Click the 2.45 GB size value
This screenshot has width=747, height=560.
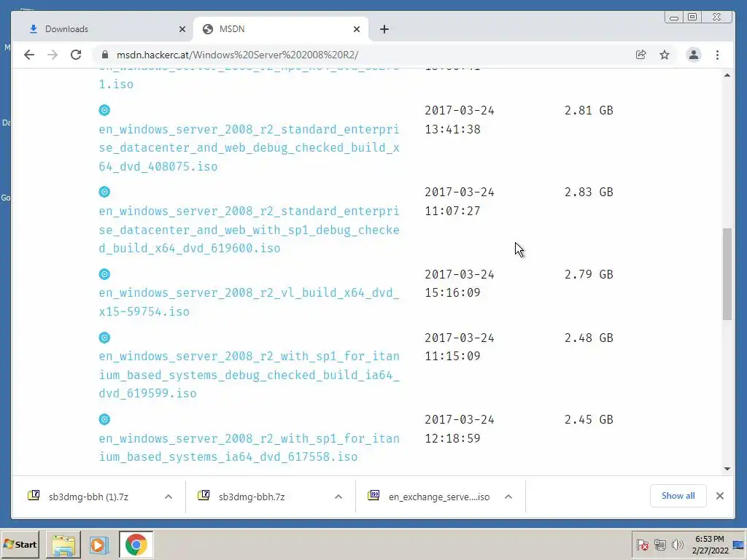click(x=589, y=420)
